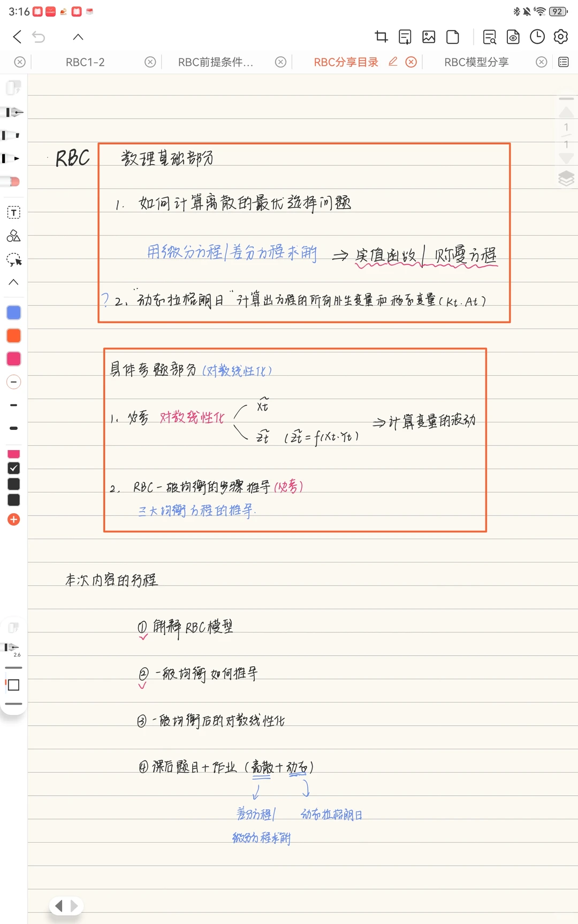Tap the faded paste icon at toolbar top
Screen dimensions: 578x924
(13, 88)
